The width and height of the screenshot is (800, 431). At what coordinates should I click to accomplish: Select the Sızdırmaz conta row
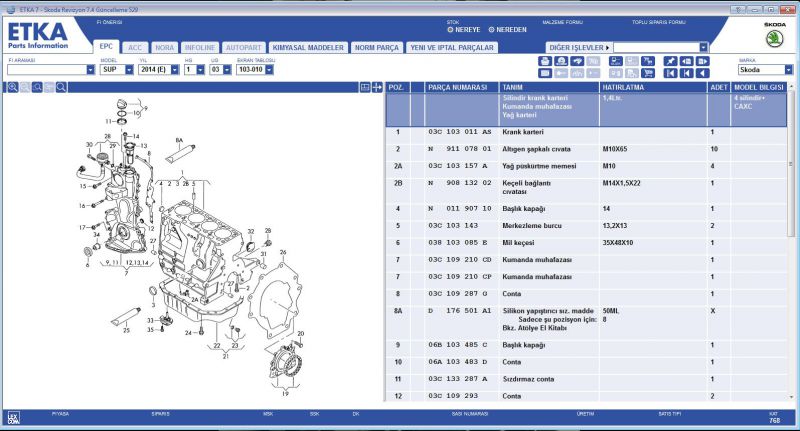[x=586, y=379]
